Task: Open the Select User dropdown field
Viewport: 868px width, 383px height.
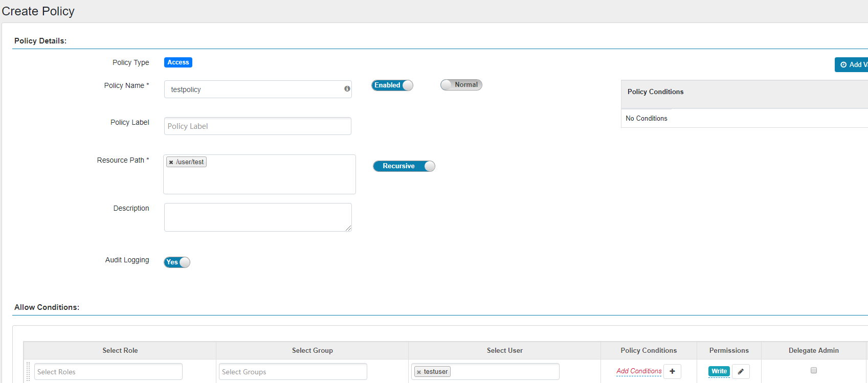Action: [504, 372]
